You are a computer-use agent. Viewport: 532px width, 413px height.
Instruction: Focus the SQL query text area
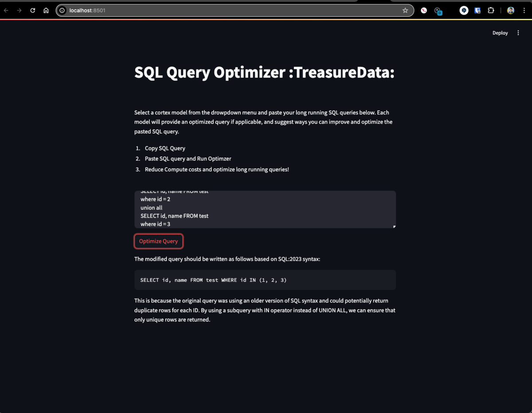pyautogui.click(x=265, y=209)
